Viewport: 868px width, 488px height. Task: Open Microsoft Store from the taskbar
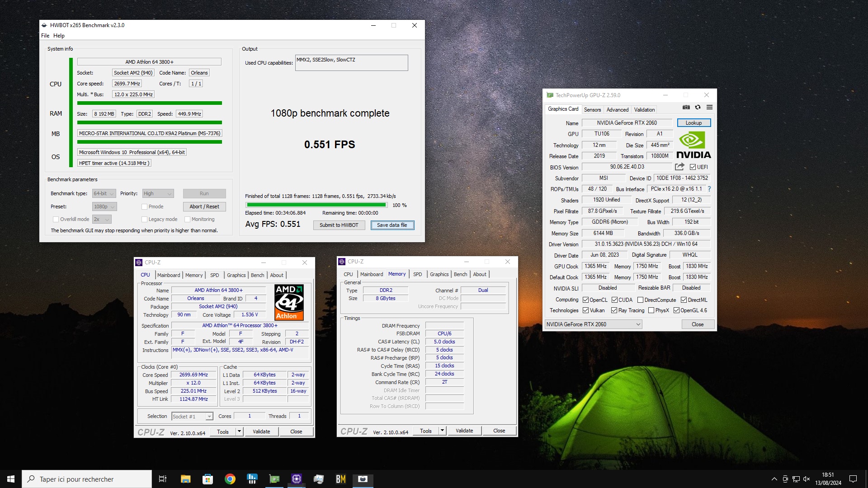(x=208, y=479)
